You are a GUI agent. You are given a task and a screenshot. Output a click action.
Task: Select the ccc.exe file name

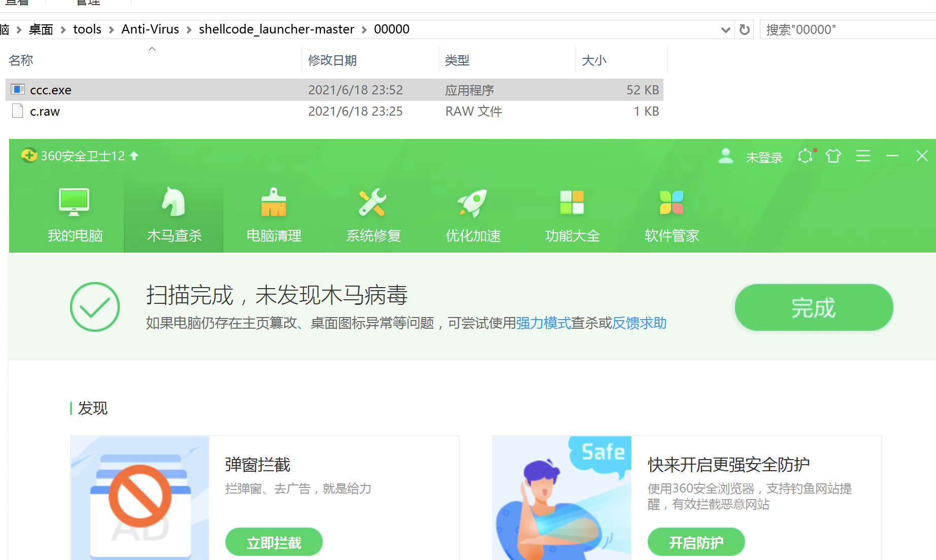51,90
